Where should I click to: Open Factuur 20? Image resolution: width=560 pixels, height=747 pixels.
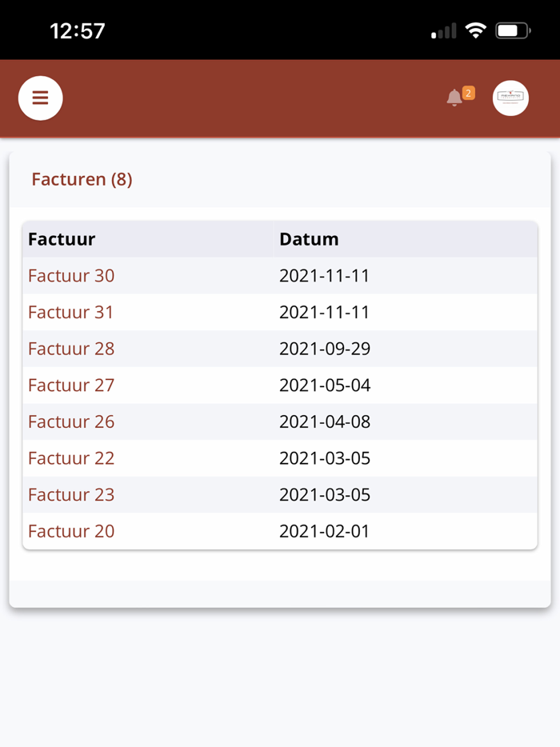pyautogui.click(x=71, y=531)
